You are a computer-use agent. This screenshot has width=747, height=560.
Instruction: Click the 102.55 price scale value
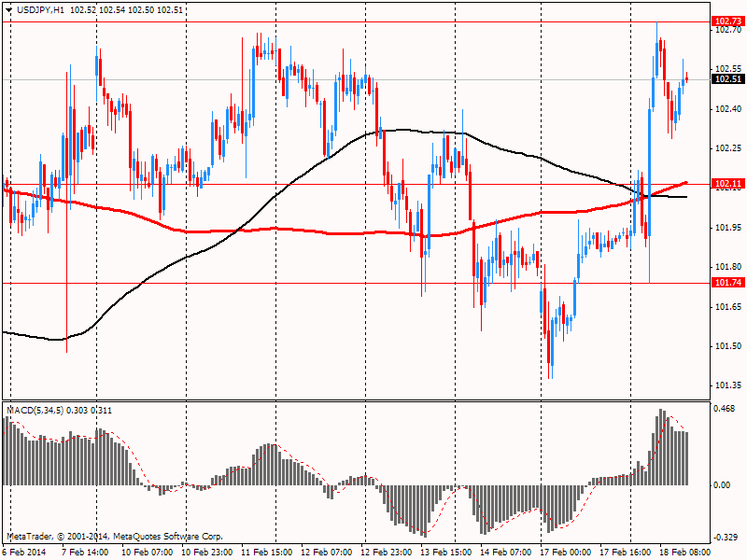tap(728, 69)
